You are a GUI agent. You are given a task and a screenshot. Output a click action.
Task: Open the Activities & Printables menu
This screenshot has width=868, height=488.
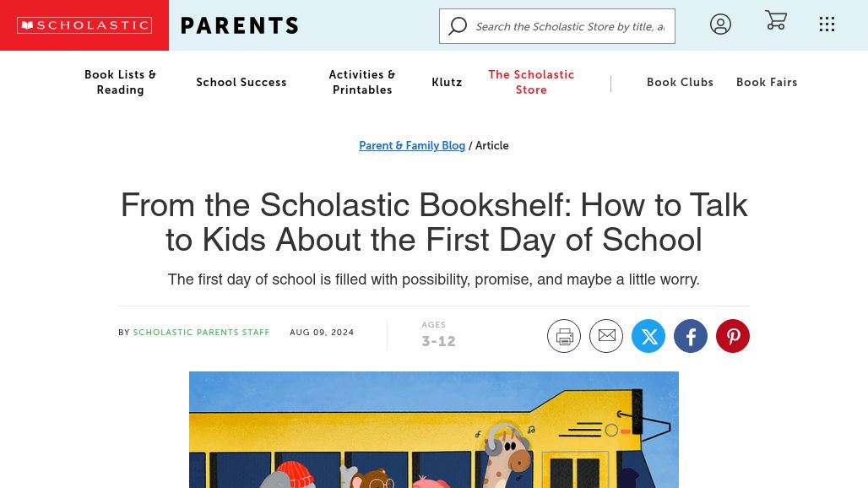tap(362, 82)
